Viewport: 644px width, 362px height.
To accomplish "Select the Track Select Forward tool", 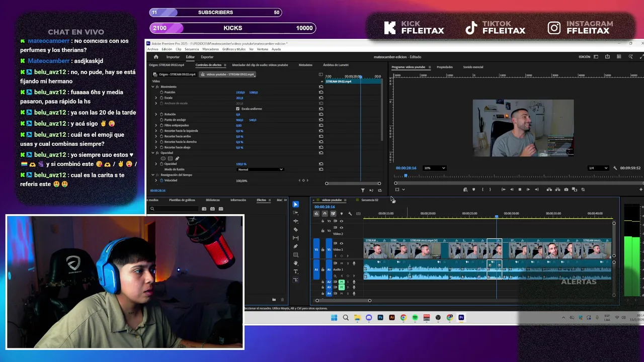I will tap(295, 213).
